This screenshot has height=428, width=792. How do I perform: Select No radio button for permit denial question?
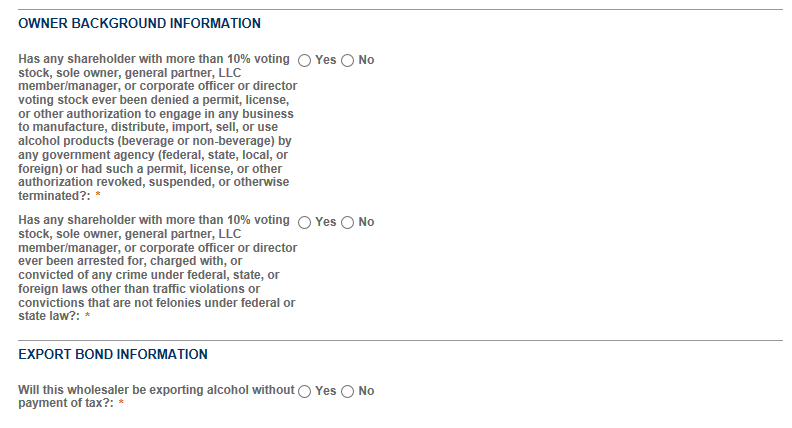point(348,60)
